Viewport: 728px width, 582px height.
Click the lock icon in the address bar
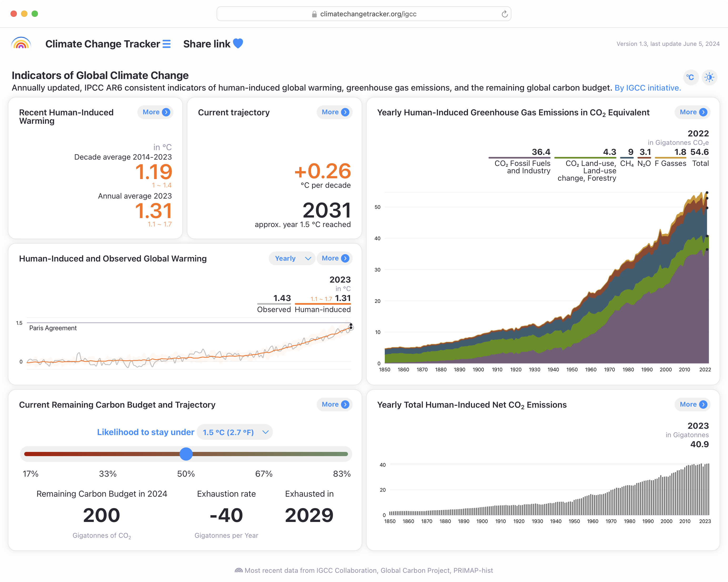(314, 14)
